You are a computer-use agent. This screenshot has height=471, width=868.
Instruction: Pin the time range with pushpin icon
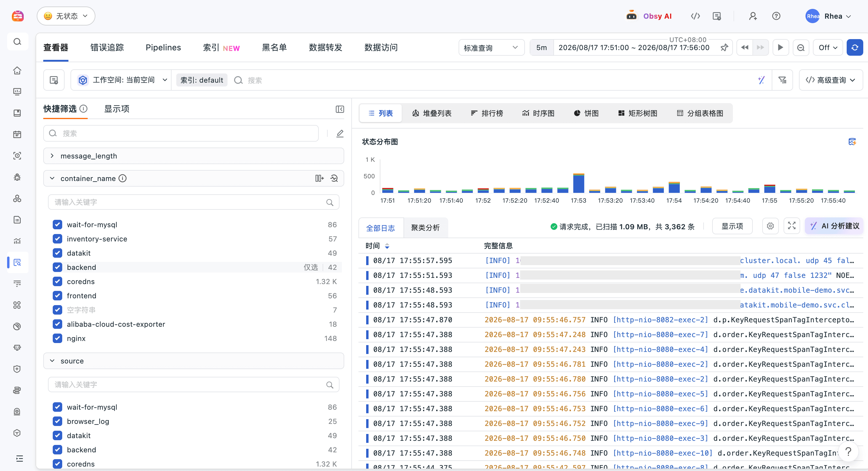coord(724,47)
